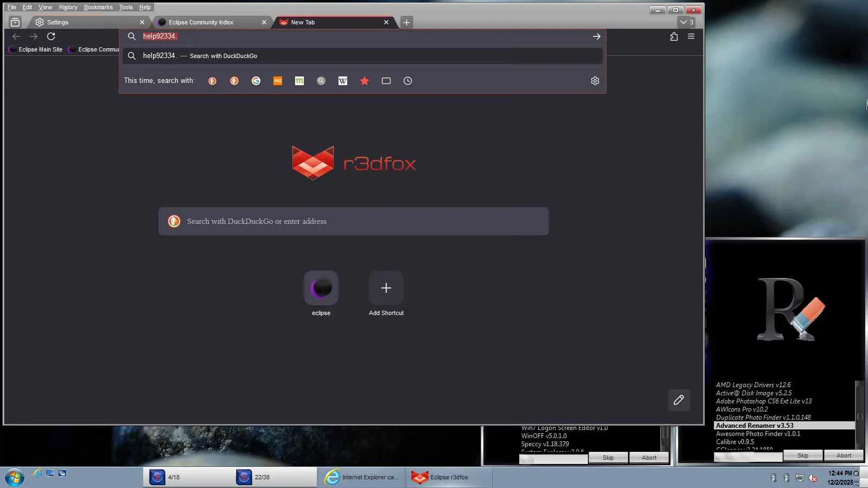Viewport: 868px width, 488px height.
Task: Open the Windows Start orb
Action: pyautogui.click(x=15, y=477)
